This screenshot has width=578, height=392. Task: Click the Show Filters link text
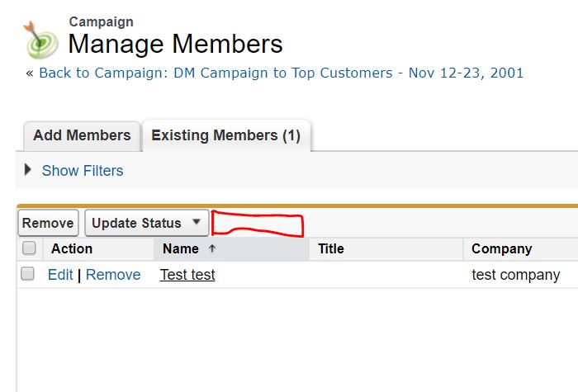click(x=83, y=171)
